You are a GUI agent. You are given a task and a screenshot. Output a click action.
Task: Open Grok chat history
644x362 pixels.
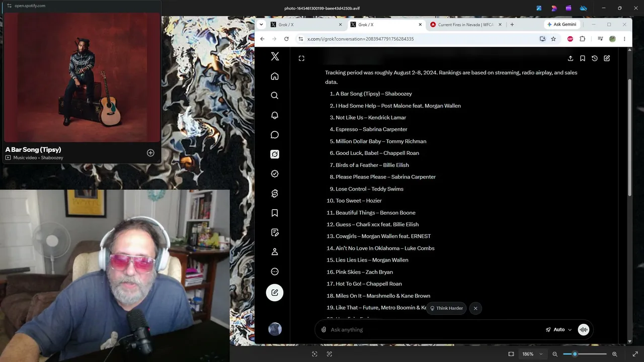click(595, 58)
